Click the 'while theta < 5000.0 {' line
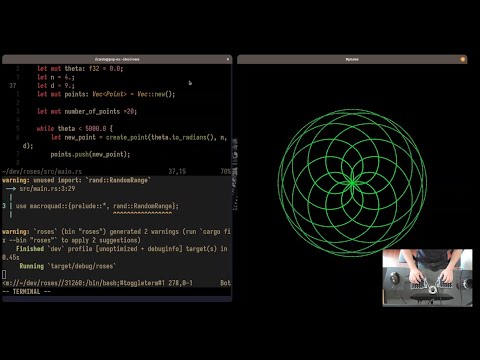The image size is (480, 360). pos(75,128)
